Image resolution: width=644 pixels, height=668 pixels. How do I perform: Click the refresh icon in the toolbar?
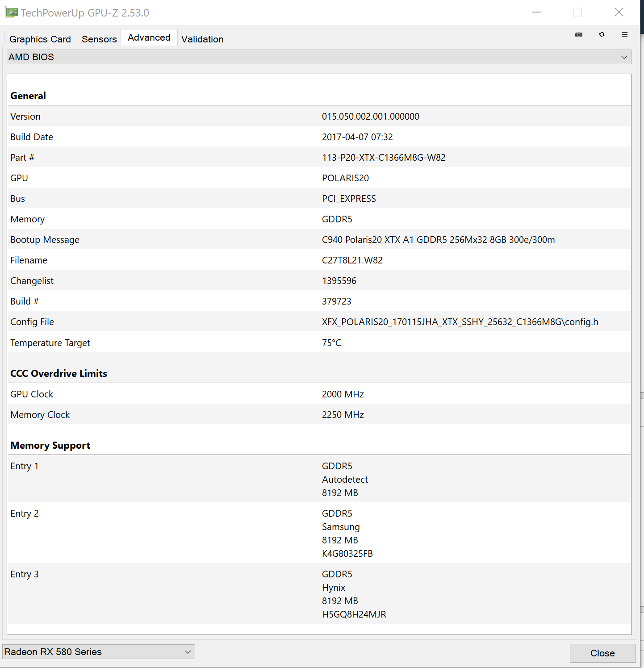point(602,34)
